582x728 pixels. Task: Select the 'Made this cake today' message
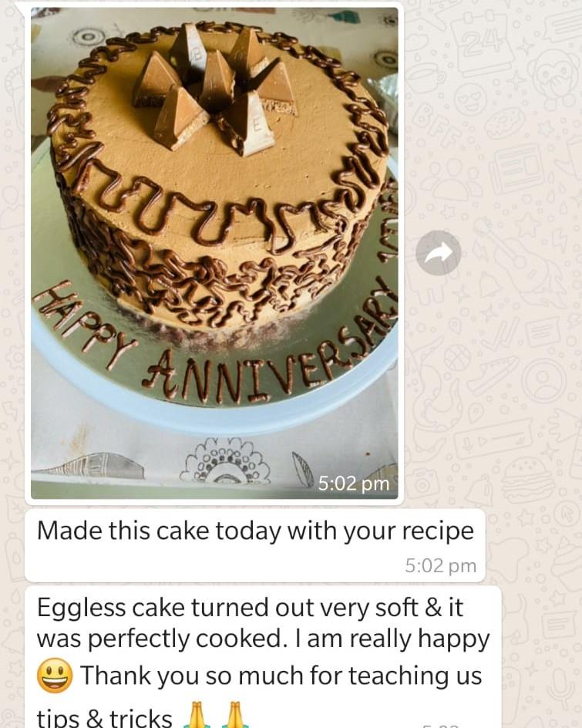tap(255, 545)
